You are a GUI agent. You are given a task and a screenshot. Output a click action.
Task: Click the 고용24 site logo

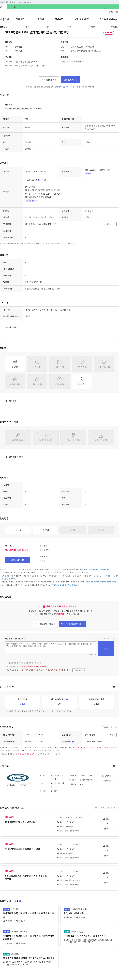(x=5, y=19)
